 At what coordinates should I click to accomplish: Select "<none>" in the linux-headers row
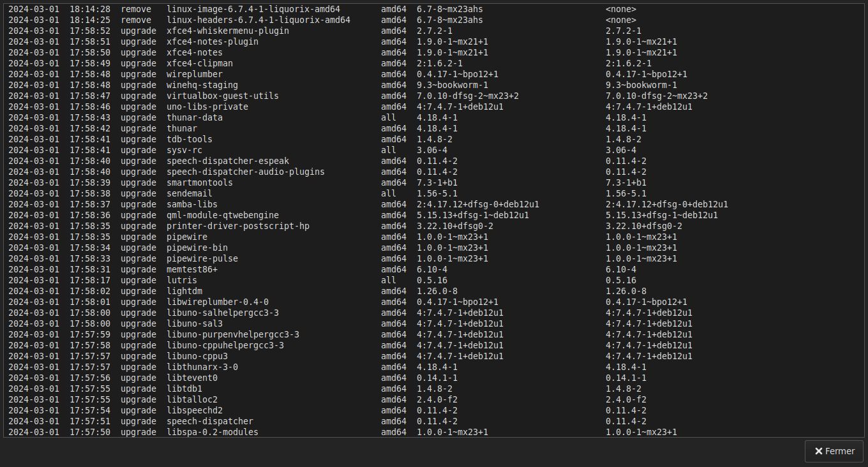(x=621, y=20)
